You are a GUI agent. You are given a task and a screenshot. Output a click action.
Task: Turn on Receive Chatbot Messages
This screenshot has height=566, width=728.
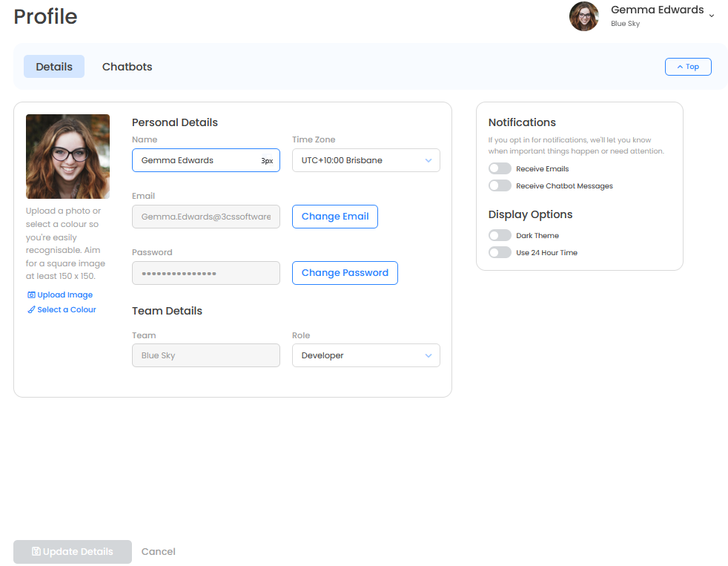tap(500, 186)
